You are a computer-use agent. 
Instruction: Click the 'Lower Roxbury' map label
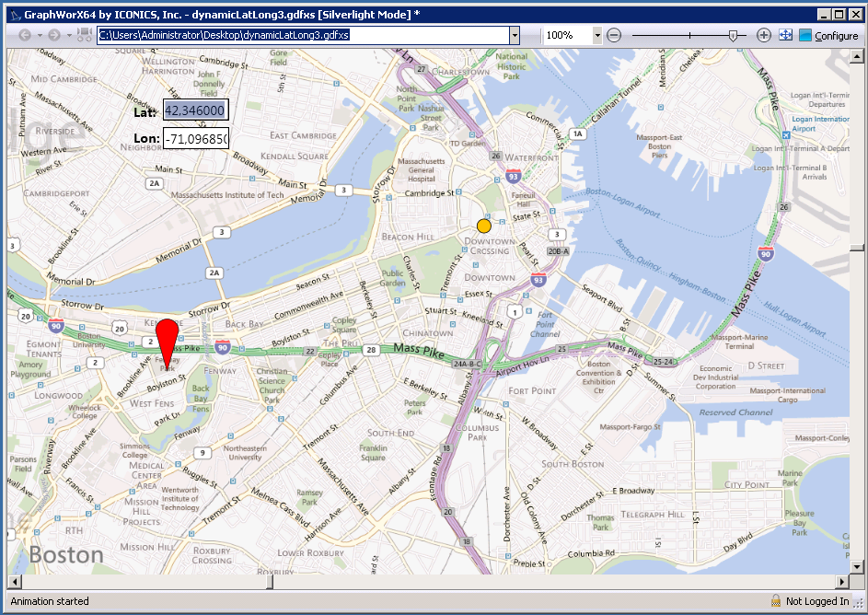click(310, 553)
